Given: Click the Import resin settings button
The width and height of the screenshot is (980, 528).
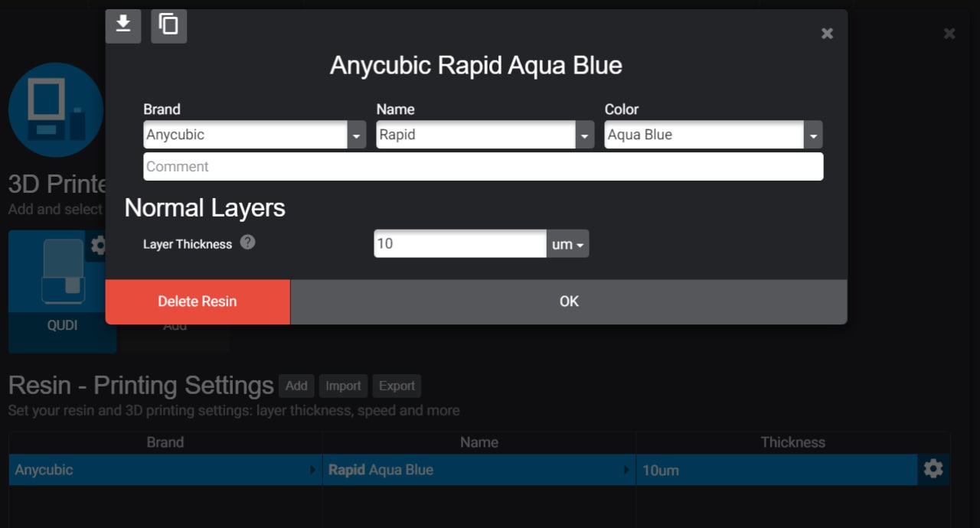Looking at the screenshot, I should 343,386.
